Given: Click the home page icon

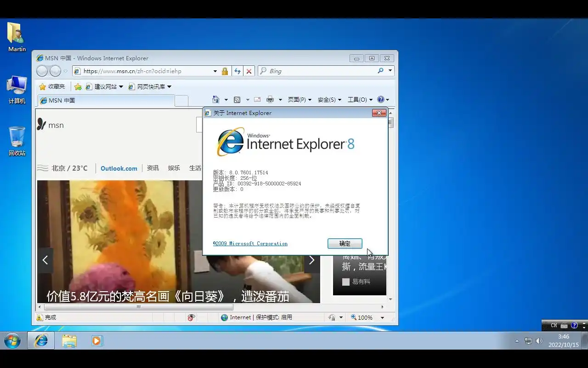Looking at the screenshot, I should (x=216, y=99).
